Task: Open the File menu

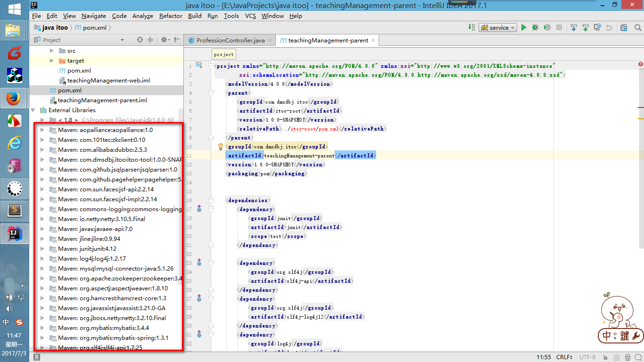Action: point(36,16)
